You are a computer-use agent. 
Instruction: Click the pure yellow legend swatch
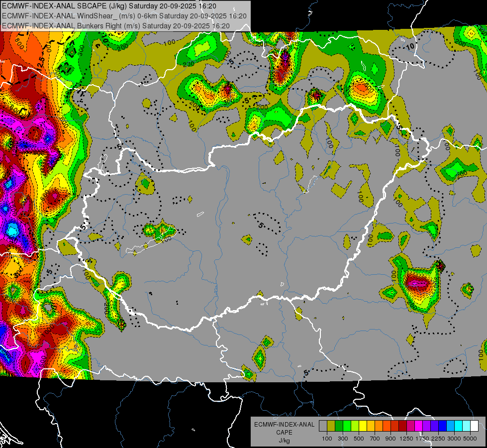(363, 426)
